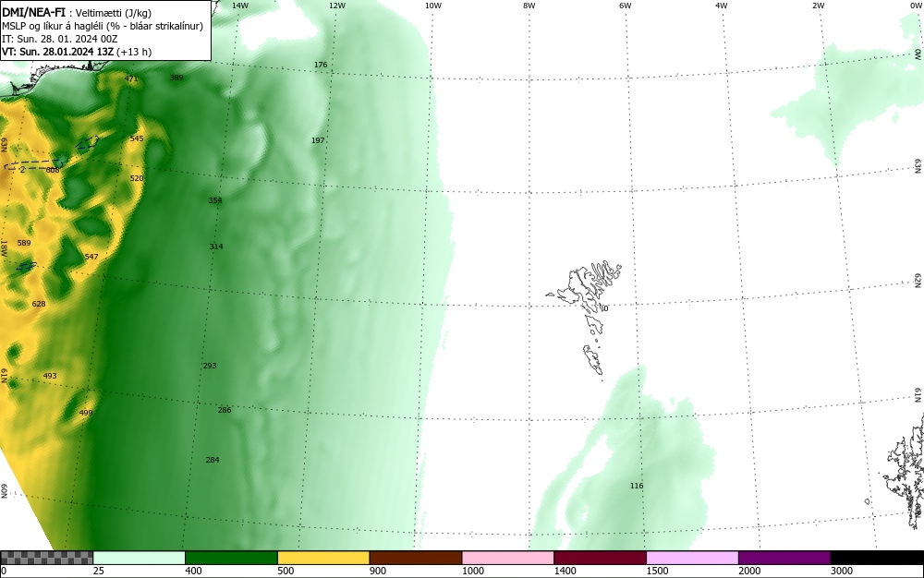This screenshot has width=924, height=578.
Task: Click the DMI/NEA-FI Veltimætti title line
Action: (77, 13)
